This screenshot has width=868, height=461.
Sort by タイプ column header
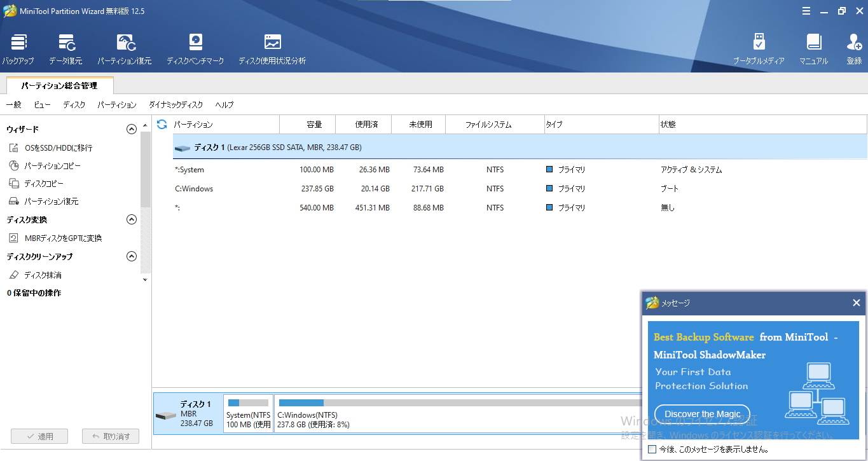(x=602, y=125)
